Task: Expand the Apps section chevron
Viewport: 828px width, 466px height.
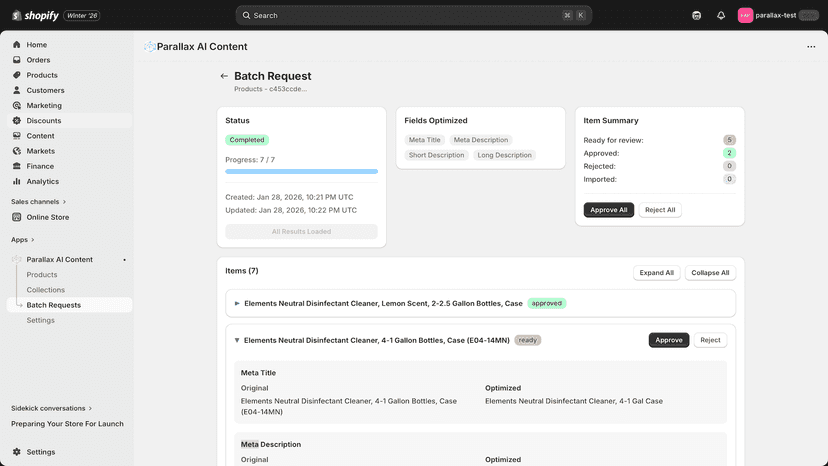Action: pyautogui.click(x=33, y=240)
